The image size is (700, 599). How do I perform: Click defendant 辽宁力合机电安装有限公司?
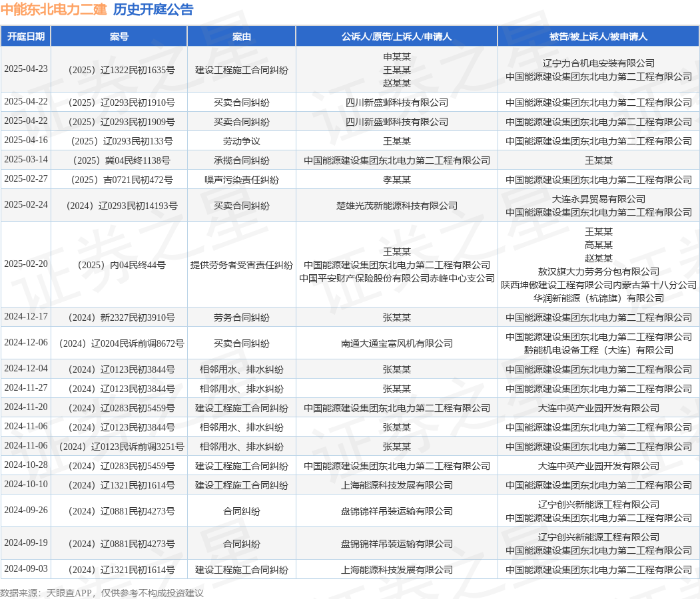coord(599,63)
